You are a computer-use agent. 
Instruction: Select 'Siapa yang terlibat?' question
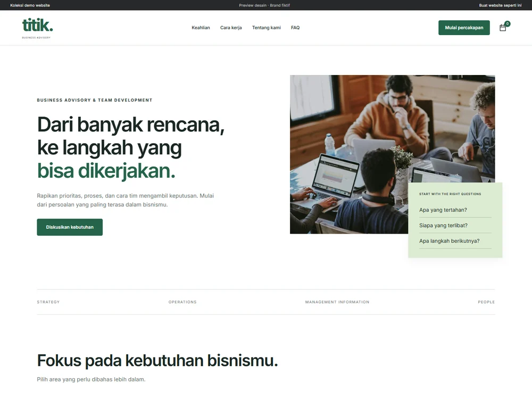click(443, 225)
